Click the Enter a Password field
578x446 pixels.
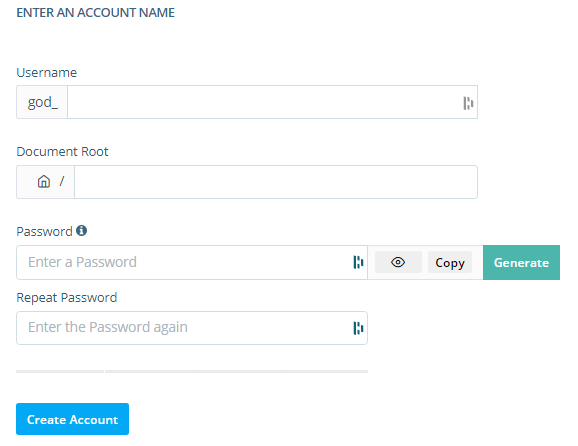pos(192,262)
